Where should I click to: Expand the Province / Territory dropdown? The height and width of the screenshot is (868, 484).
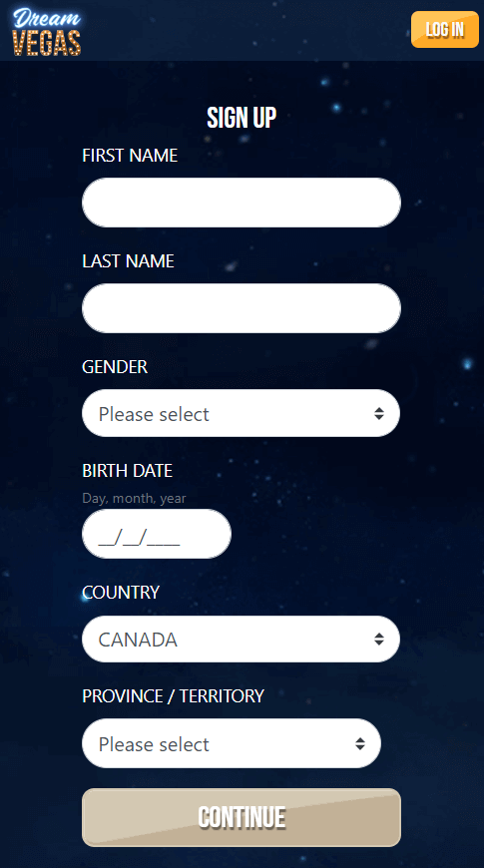click(x=232, y=743)
